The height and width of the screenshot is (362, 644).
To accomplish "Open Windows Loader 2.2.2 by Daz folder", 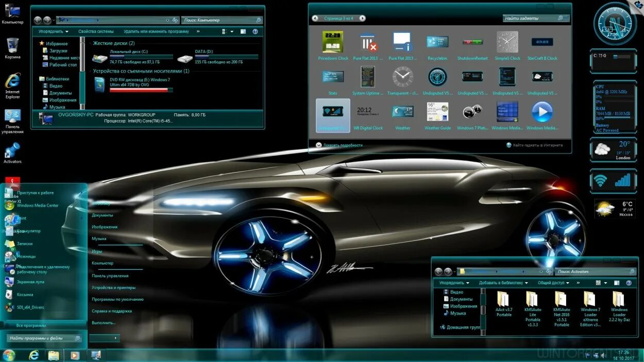I will point(619,307).
